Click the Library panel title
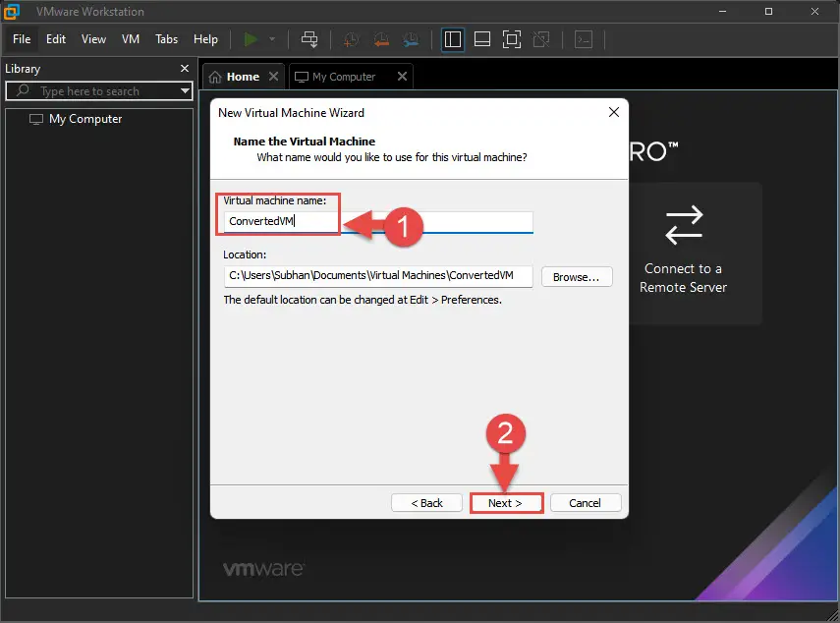 point(23,69)
